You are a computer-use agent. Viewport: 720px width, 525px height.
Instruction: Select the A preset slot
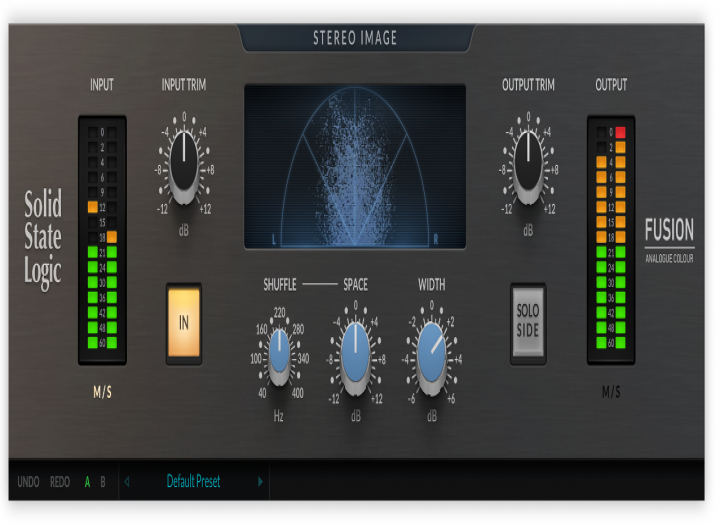(87, 482)
